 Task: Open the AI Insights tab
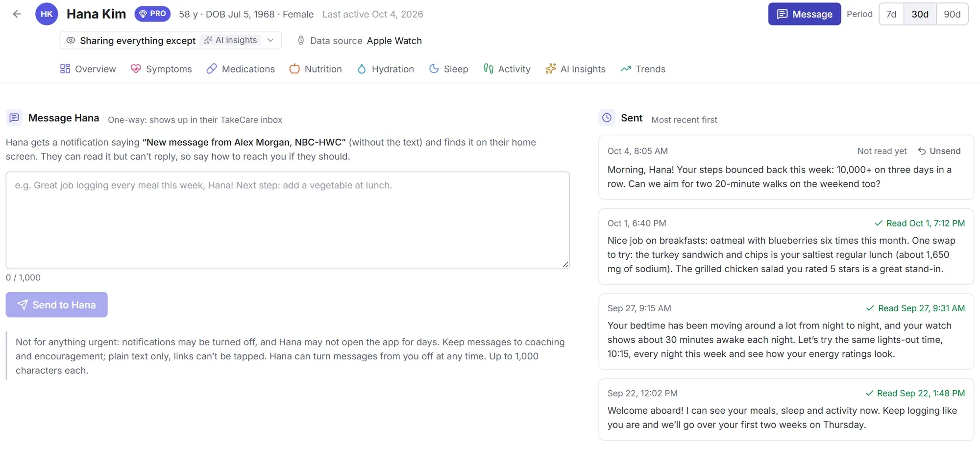coord(575,69)
